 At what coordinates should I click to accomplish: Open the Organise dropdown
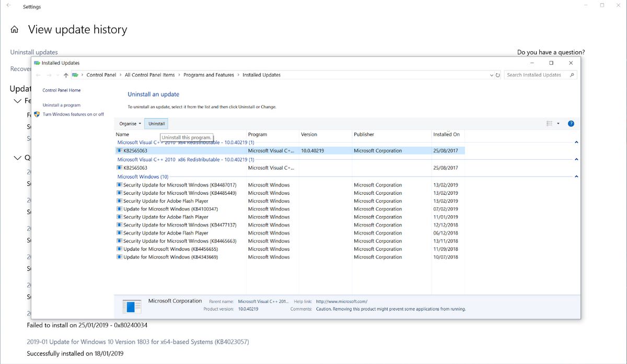pyautogui.click(x=130, y=124)
